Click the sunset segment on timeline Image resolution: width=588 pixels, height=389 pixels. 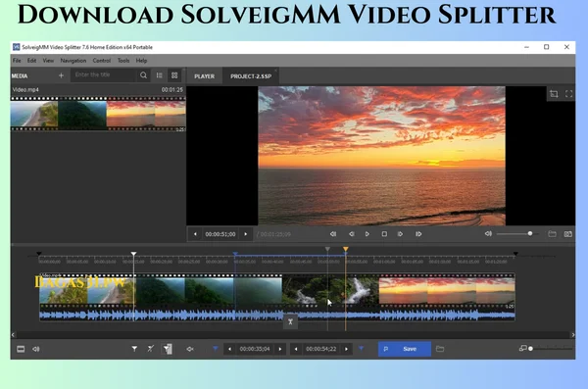point(447,291)
